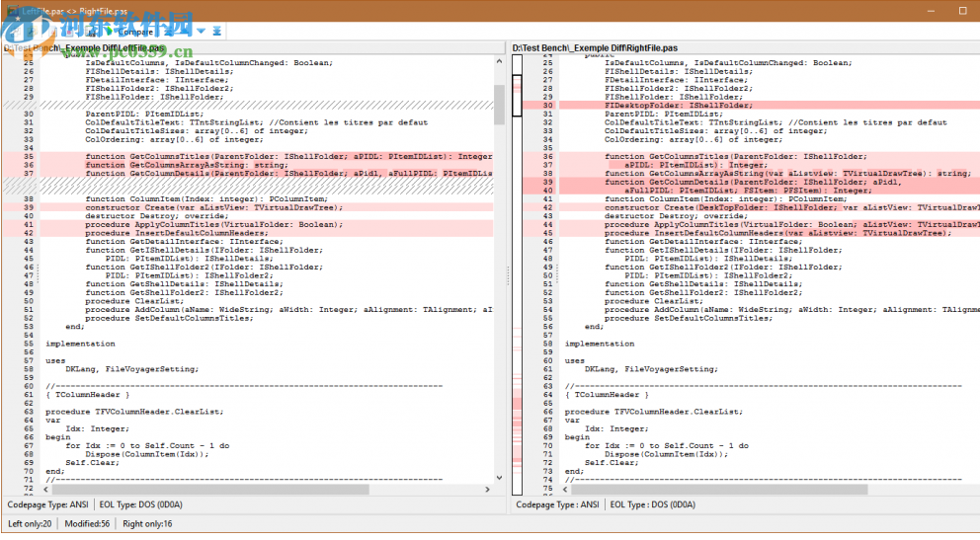
Task: Click left pane 'procedure ApplyColumnTitles(VirtualFolder' line
Action: (x=213, y=225)
